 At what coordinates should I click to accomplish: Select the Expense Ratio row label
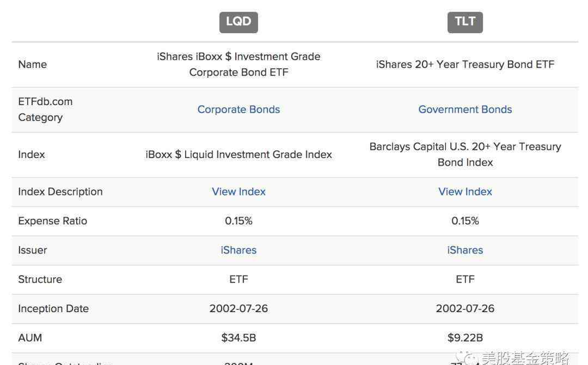(52, 221)
